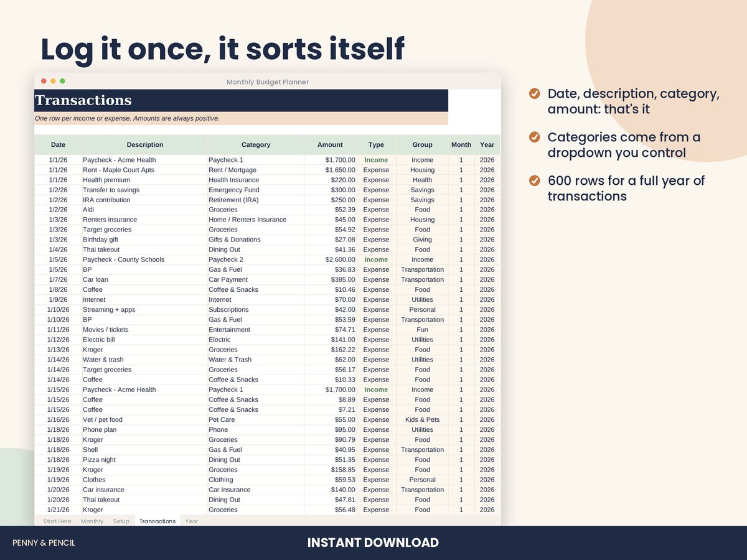
Task: Select the "Transfer to savings" cell
Action: 145,190
